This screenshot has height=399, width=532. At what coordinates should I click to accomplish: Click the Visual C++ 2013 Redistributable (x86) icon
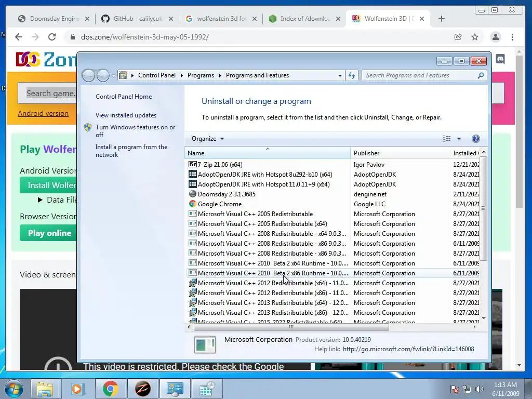coord(192,312)
